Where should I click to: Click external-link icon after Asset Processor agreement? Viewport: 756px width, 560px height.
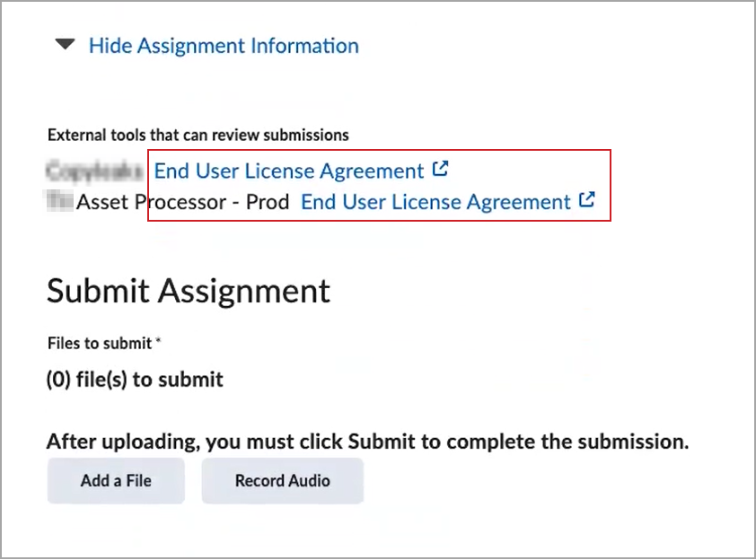587,199
